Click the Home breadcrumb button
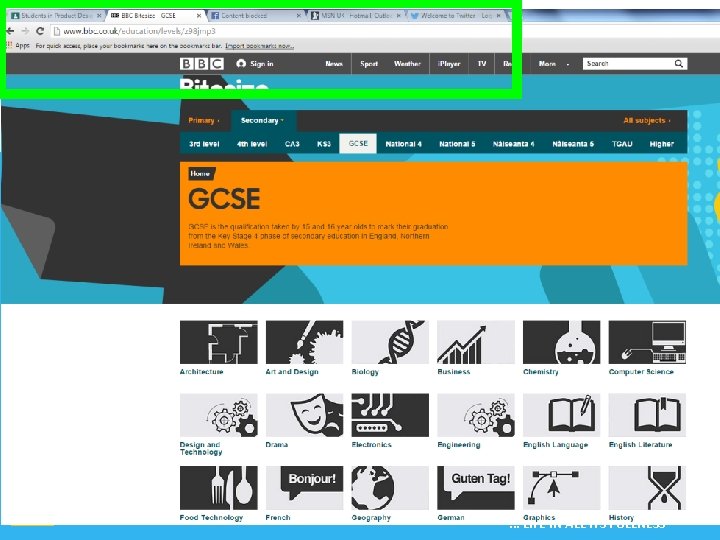Image resolution: width=720 pixels, height=540 pixels. pos(201,174)
